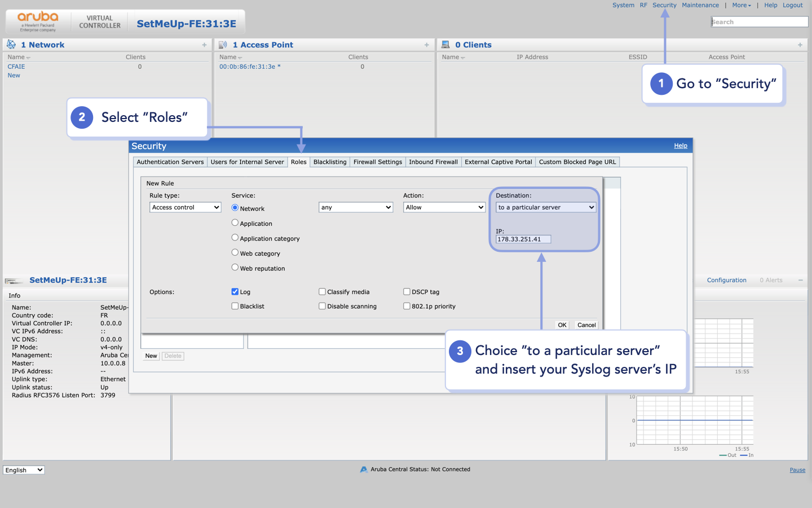Click the plus icon to add a Network
The height and width of the screenshot is (508, 812).
(x=204, y=45)
